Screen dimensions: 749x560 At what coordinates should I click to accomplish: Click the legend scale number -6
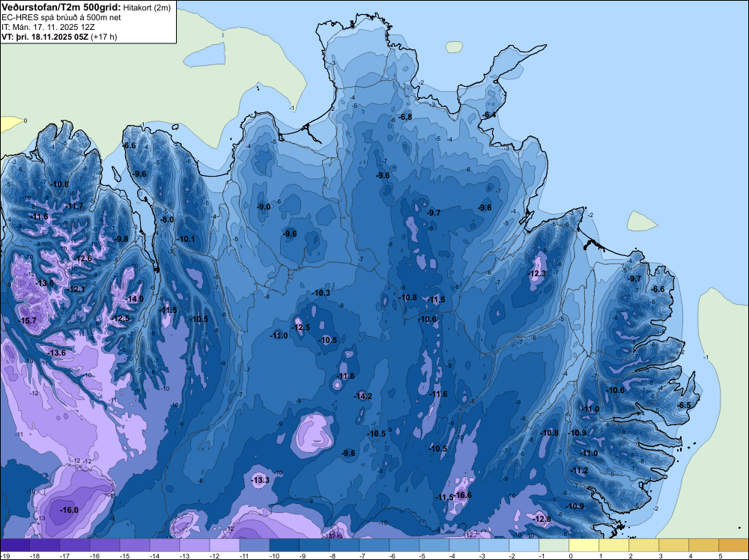[394, 556]
